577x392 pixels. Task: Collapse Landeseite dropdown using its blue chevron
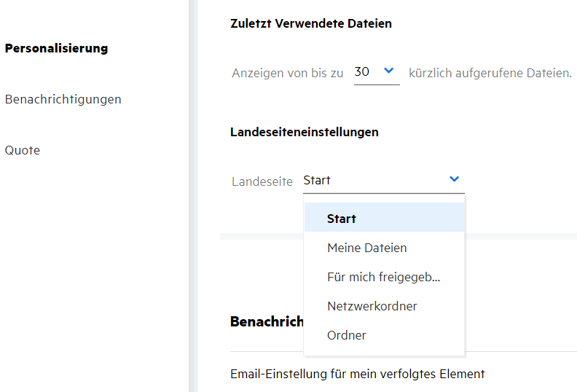[x=455, y=179]
